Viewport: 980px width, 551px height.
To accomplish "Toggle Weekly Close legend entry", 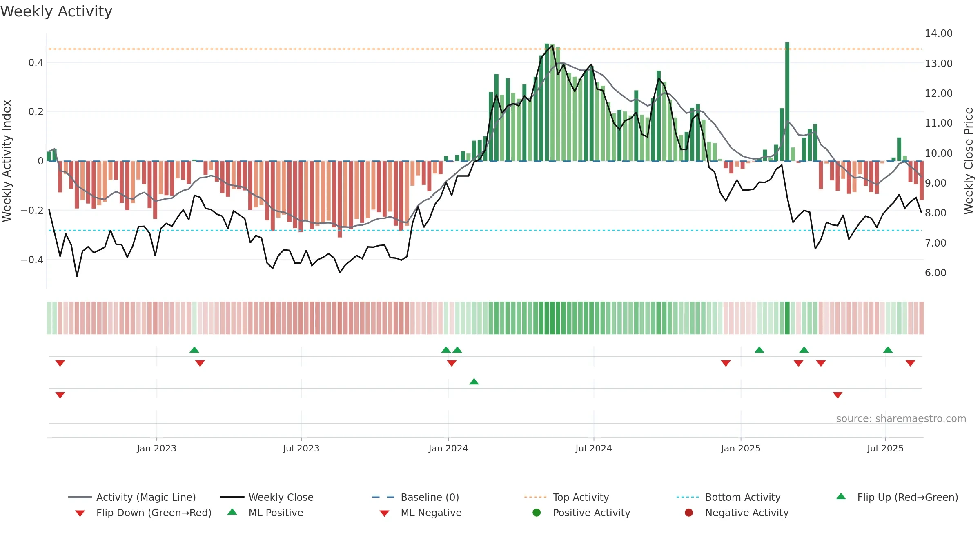I will pyautogui.click(x=267, y=497).
